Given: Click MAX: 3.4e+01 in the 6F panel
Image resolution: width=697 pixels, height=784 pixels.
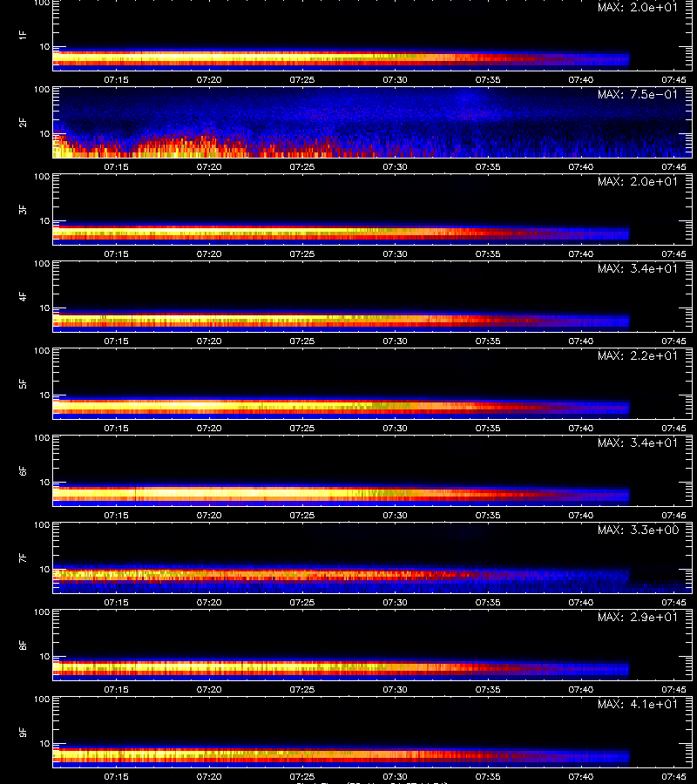Looking at the screenshot, I should point(638,443).
